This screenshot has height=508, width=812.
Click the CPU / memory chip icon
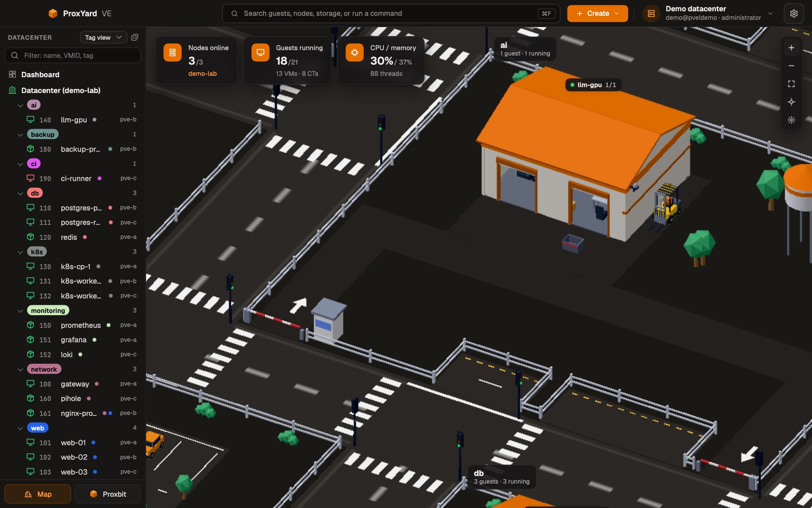pos(355,53)
